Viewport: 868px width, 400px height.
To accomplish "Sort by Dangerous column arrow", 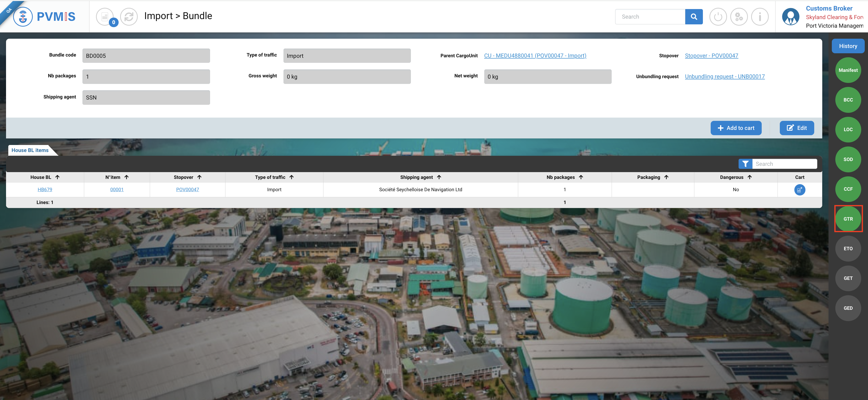I will [749, 177].
